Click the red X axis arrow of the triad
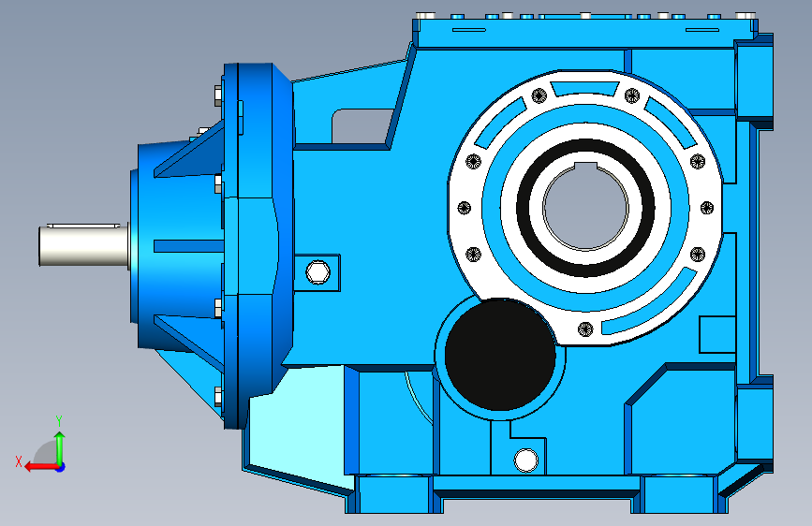 pos(41,467)
